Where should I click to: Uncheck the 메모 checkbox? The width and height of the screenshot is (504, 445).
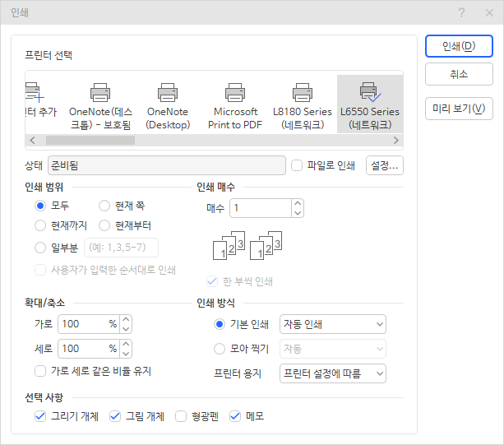[x=235, y=416]
